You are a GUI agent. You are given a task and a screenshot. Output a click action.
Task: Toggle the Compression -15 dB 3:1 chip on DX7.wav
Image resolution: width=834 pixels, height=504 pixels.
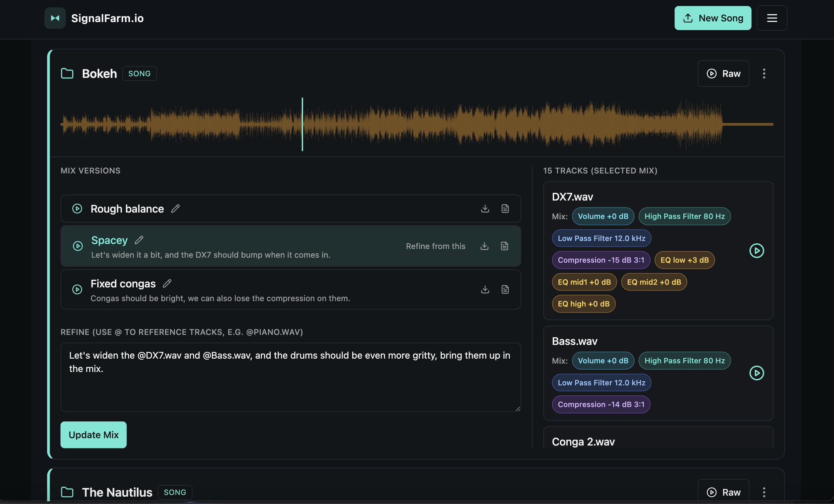click(x=600, y=260)
